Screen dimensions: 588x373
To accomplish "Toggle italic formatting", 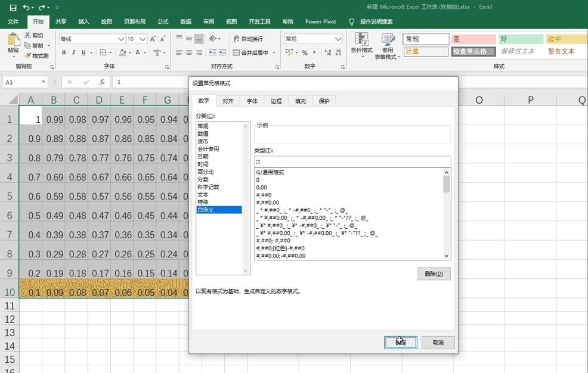I will click(73, 52).
